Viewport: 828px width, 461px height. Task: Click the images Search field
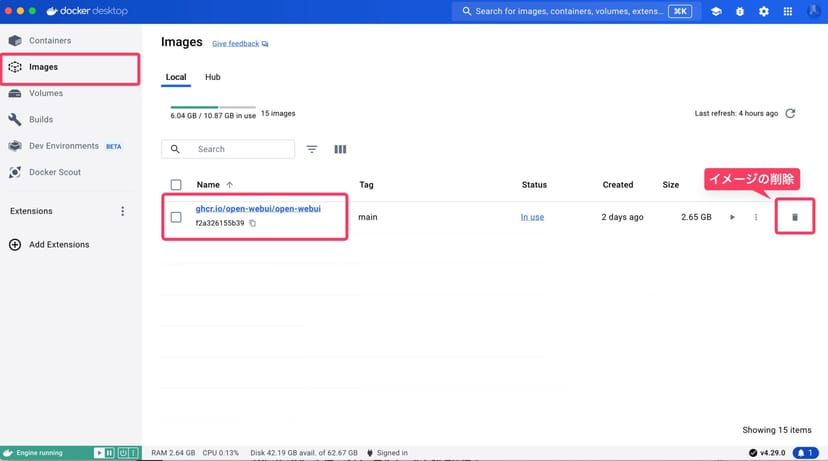[x=240, y=149]
